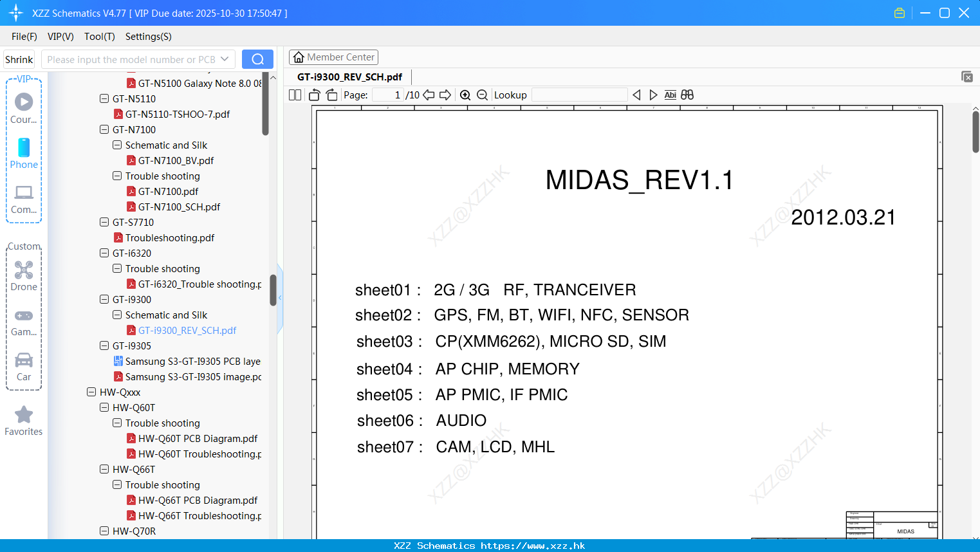Go to next page arrow

(x=445, y=95)
